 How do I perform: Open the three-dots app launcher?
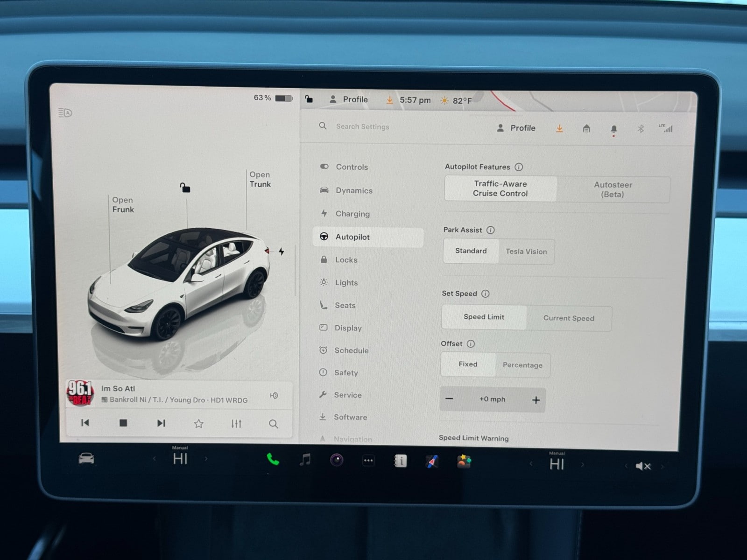[368, 461]
